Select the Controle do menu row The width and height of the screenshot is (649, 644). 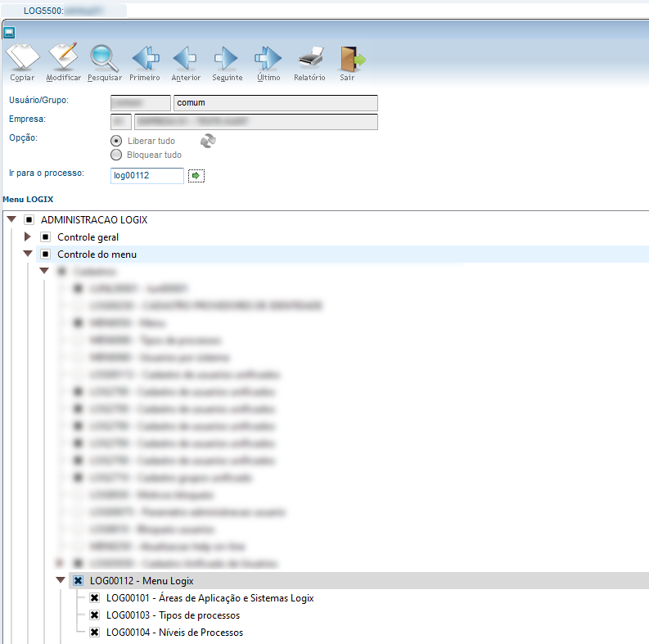(342, 254)
